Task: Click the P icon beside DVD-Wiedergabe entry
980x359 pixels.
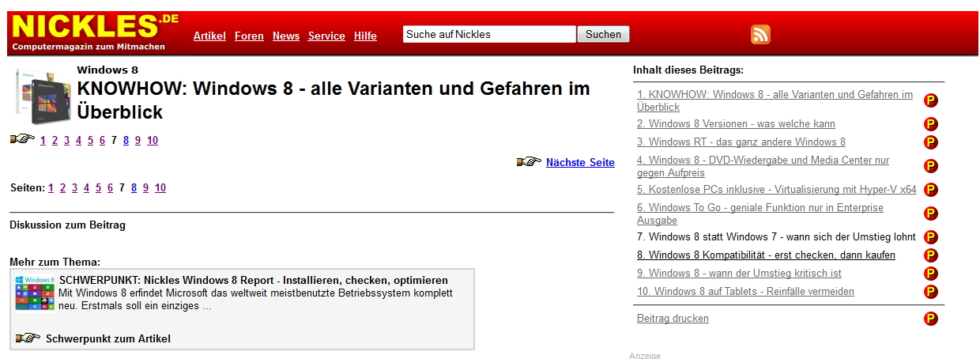Action: (x=931, y=166)
